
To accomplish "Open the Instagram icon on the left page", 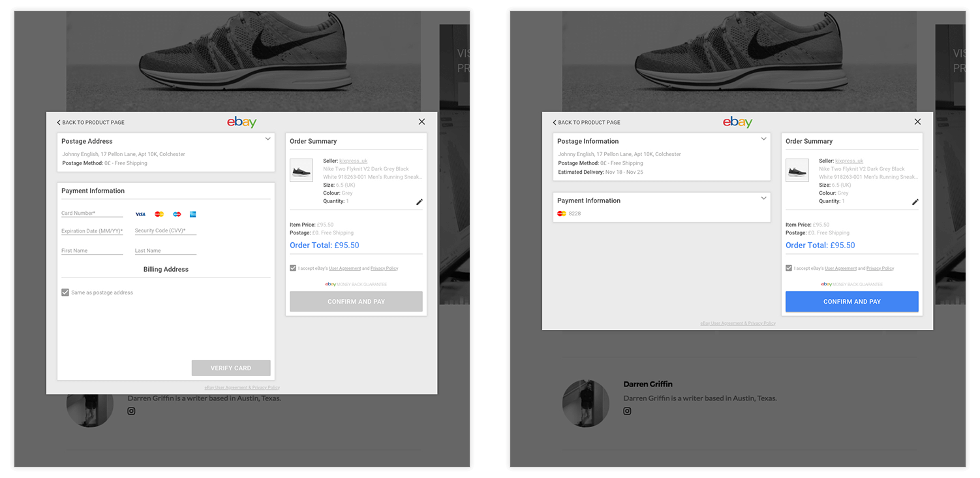I will click(131, 411).
